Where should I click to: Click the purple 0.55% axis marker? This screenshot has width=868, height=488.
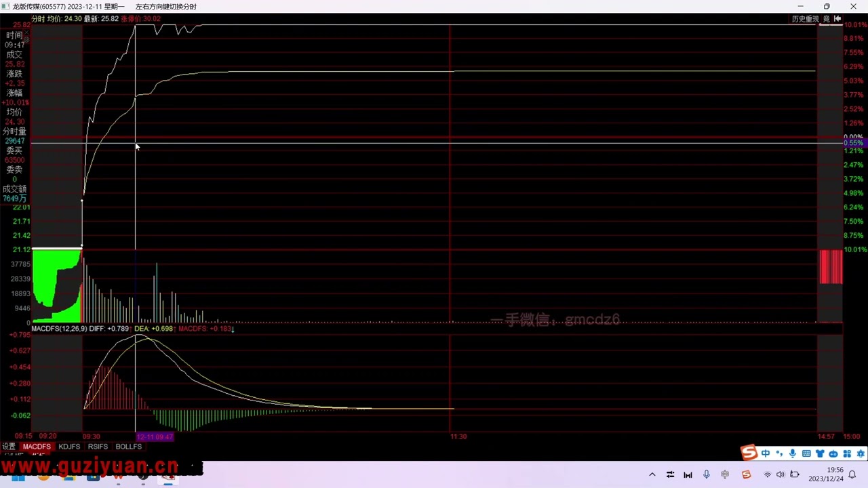[854, 144]
